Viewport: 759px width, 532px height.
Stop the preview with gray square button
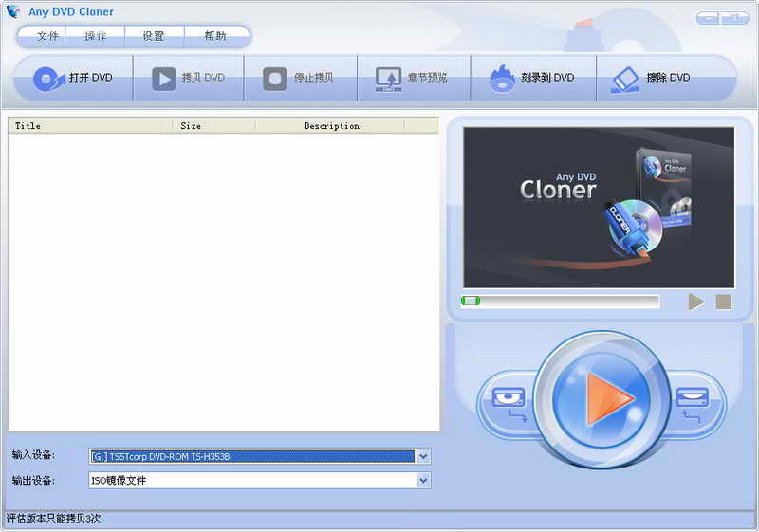724,303
